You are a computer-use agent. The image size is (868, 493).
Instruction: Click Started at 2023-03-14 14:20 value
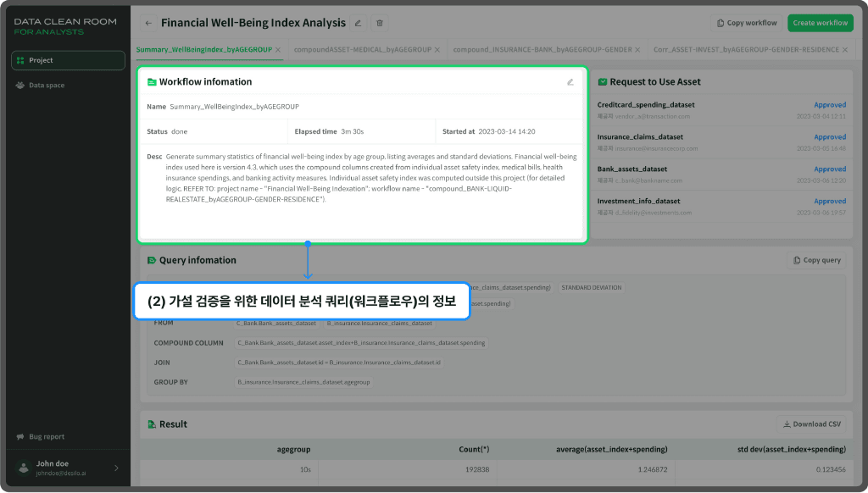click(507, 131)
